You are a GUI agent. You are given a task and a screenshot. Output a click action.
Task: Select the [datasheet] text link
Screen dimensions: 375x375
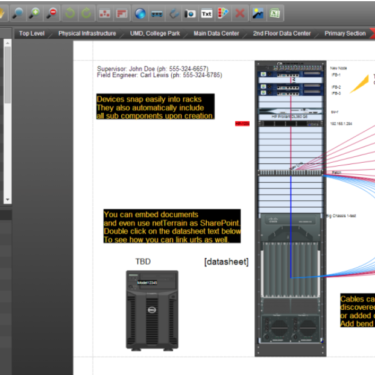(226, 262)
